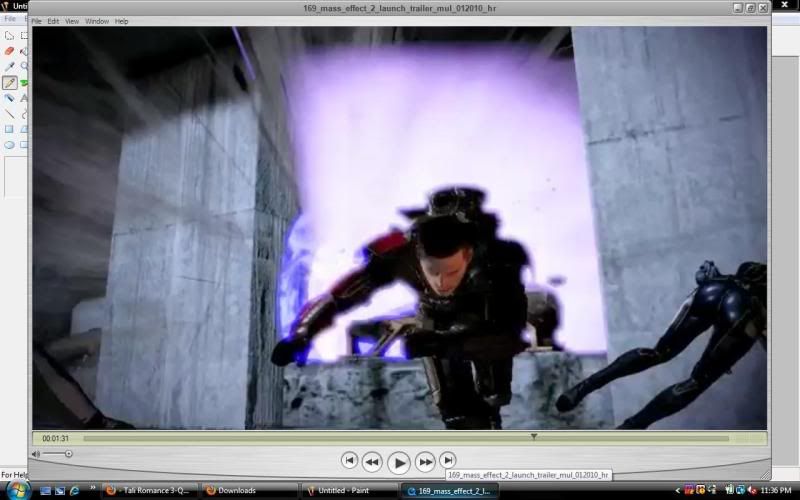Mute audio via the speaker icon
The width and height of the screenshot is (800, 500).
point(37,454)
